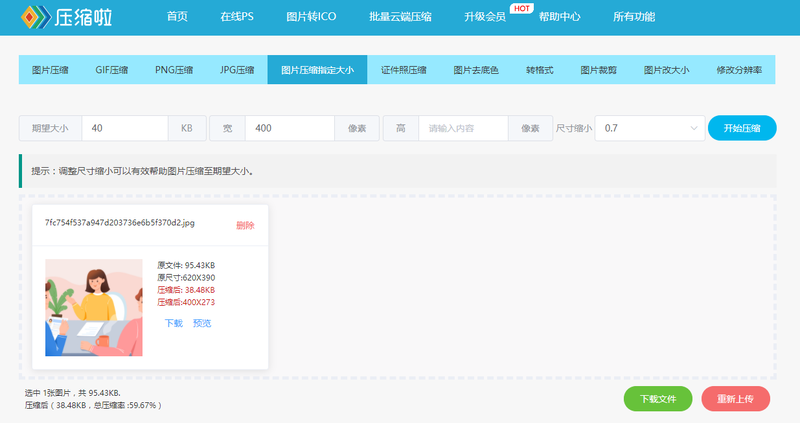Click the 下载 link in file card
Screen dimensions: 800x423
[173, 323]
